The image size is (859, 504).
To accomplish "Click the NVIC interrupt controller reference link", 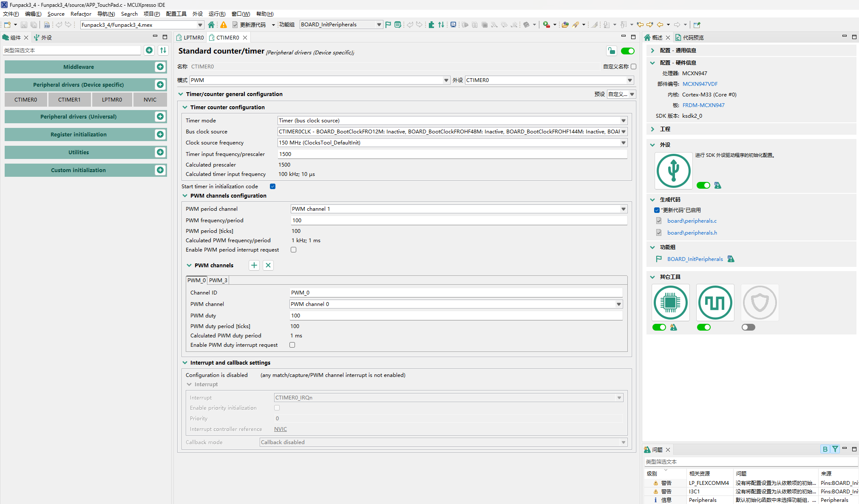I will tap(281, 429).
